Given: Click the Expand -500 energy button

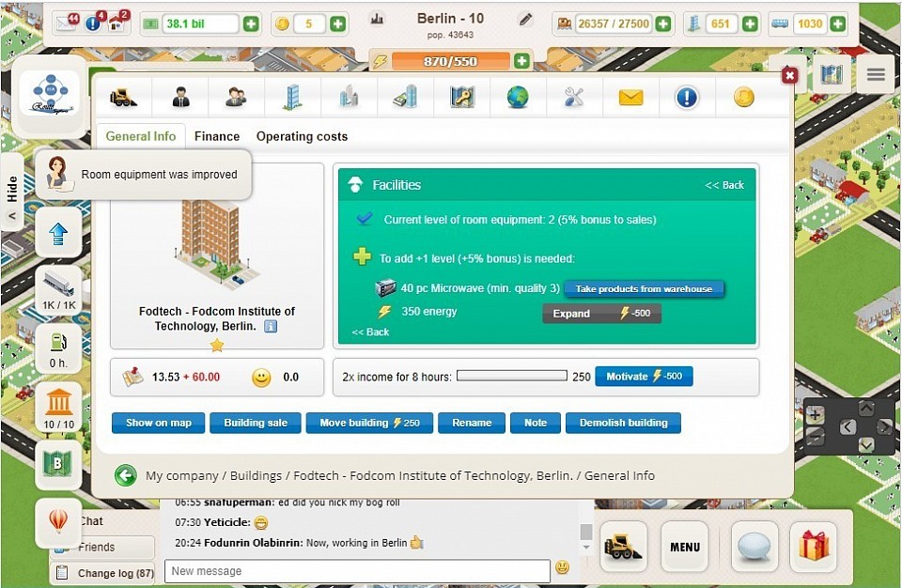Looking at the screenshot, I should tap(601, 314).
